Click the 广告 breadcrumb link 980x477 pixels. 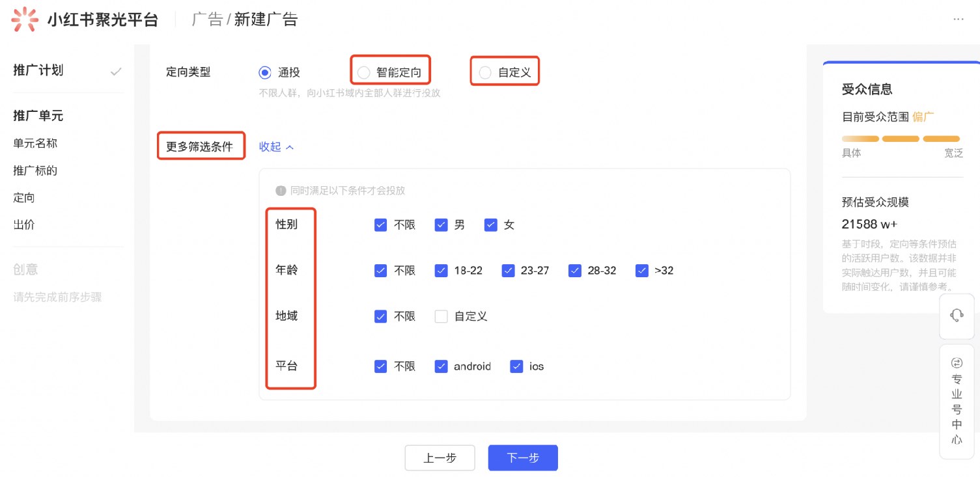[207, 20]
